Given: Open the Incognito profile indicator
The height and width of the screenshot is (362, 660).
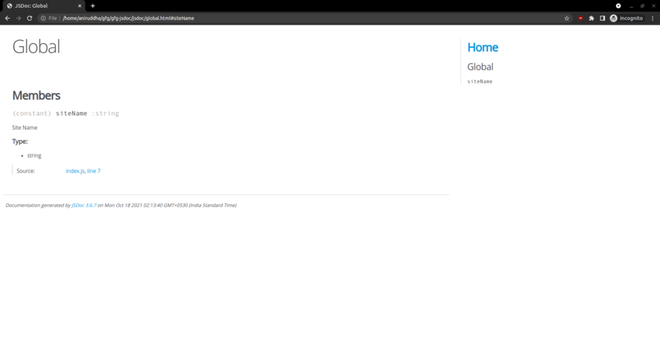Looking at the screenshot, I should pos(627,18).
